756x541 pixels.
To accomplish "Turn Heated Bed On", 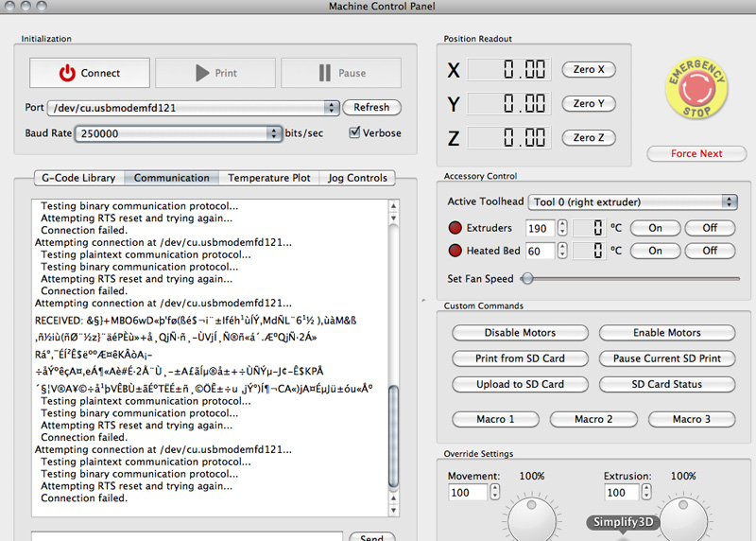I will click(655, 251).
